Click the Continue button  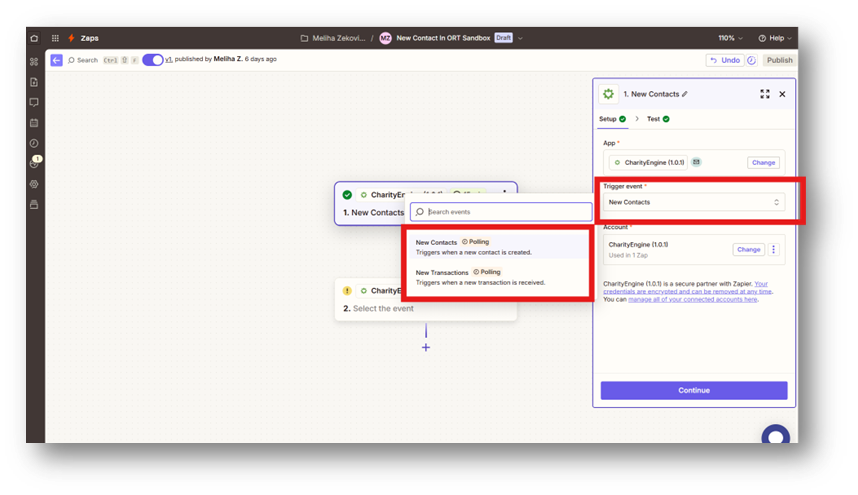694,391
